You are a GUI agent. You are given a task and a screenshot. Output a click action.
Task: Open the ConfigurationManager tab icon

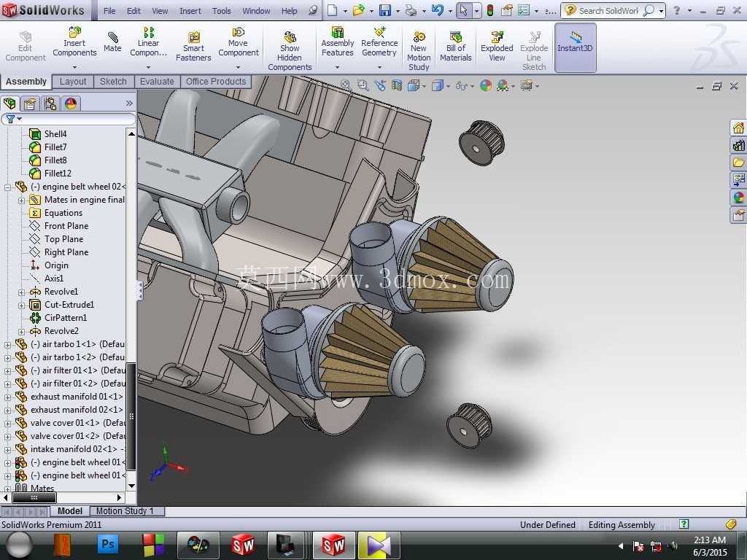pyautogui.click(x=50, y=104)
